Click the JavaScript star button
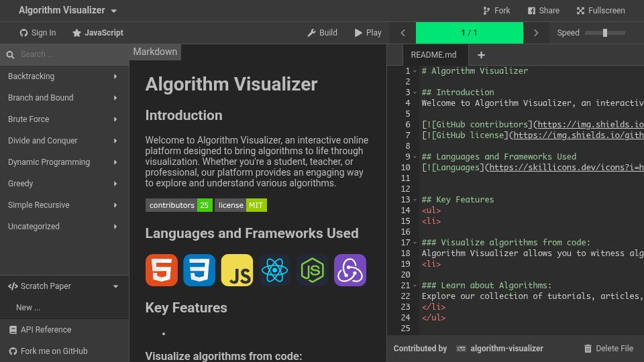 point(98,33)
